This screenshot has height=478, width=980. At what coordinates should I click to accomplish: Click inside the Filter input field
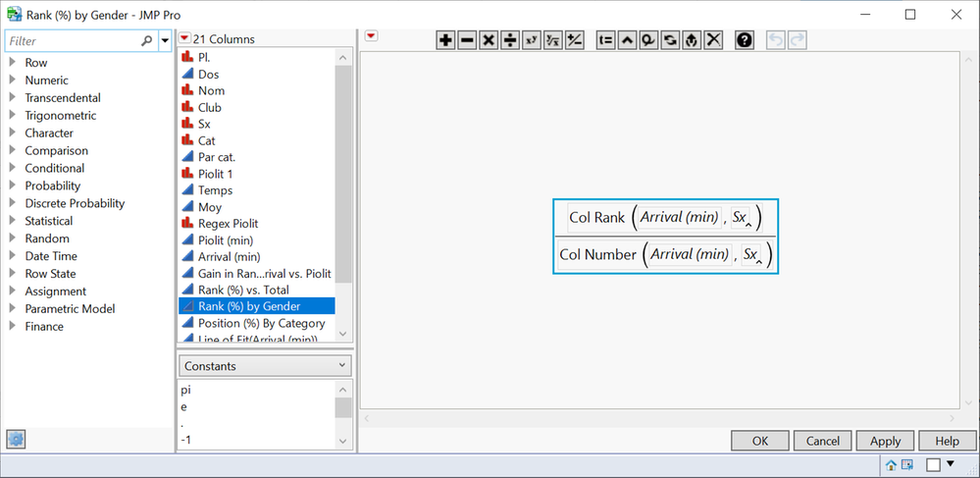[x=74, y=40]
